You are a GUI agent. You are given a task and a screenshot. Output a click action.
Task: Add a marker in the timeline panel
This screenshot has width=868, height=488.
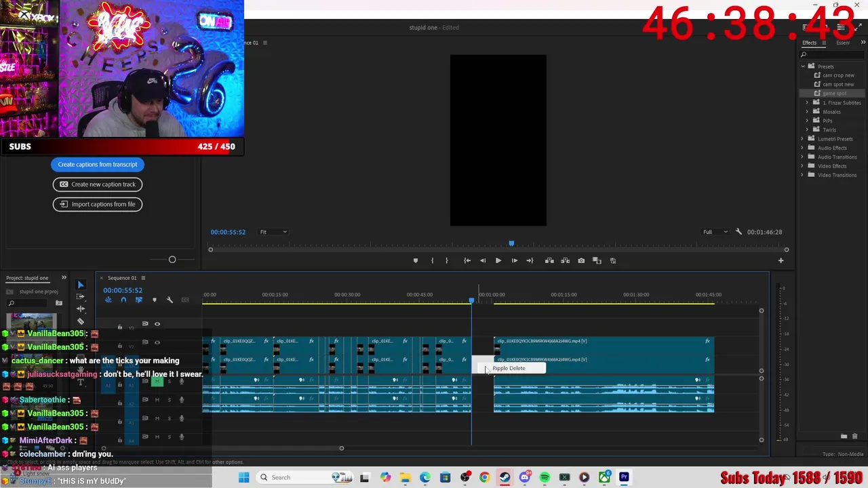(x=154, y=300)
